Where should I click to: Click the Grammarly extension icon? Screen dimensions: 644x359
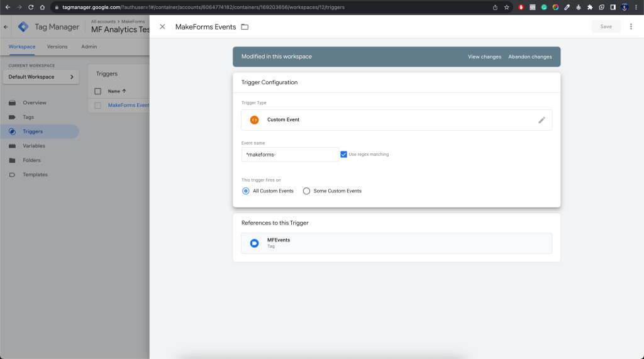pyautogui.click(x=544, y=7)
